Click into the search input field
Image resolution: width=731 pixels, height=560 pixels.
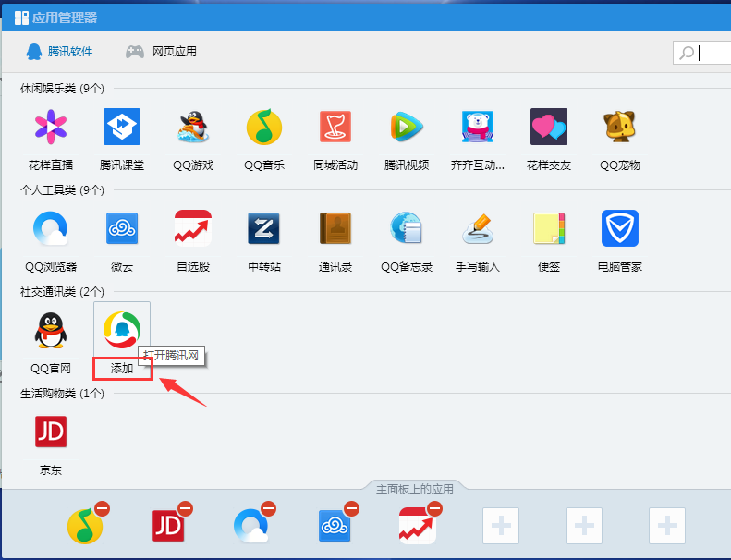[702, 54]
